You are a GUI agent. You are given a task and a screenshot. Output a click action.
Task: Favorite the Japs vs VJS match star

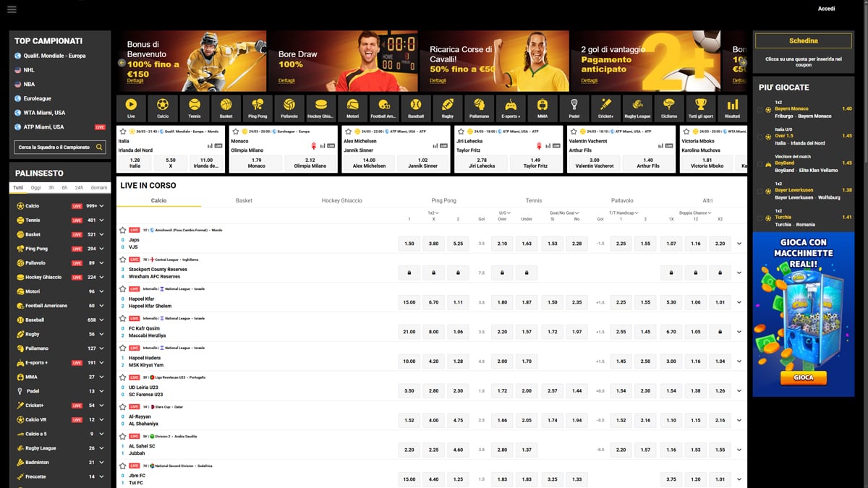(x=123, y=230)
